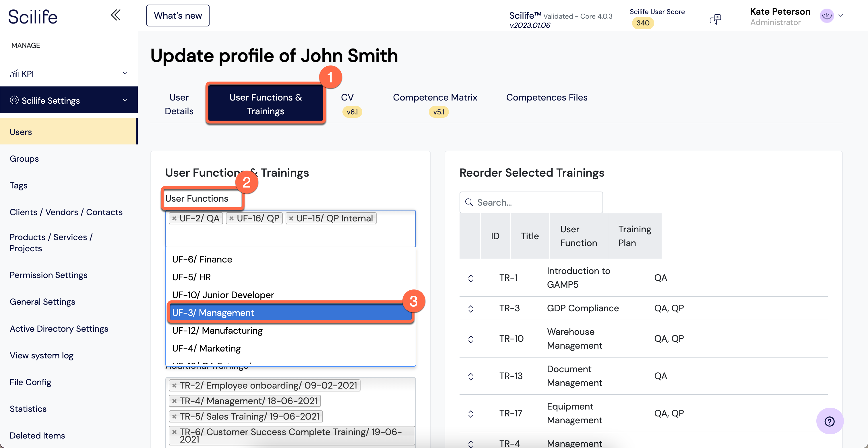Click the Training Plan column header

point(634,236)
